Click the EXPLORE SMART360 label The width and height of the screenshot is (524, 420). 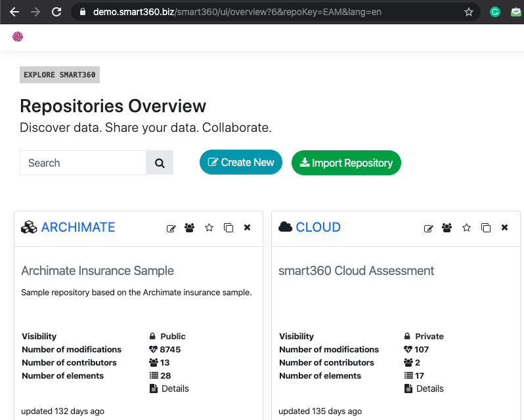pos(60,75)
